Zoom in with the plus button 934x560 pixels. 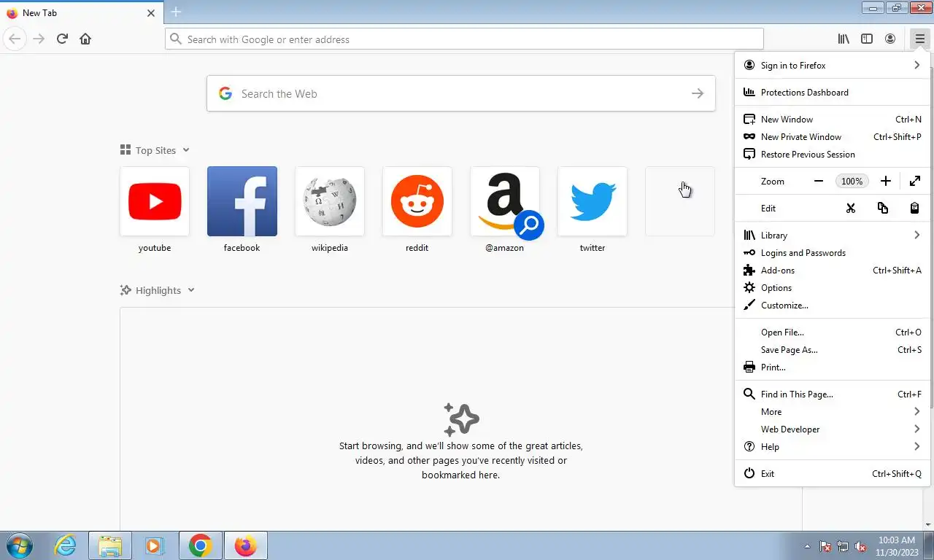coord(886,181)
